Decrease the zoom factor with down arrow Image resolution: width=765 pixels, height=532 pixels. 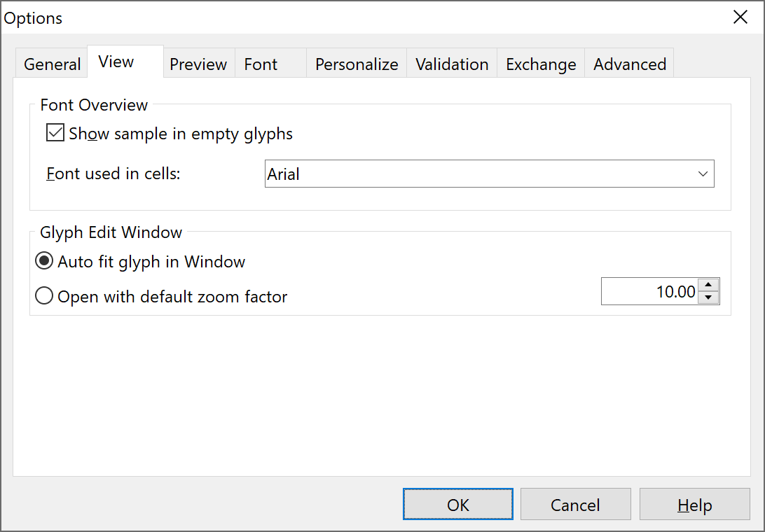[708, 297]
